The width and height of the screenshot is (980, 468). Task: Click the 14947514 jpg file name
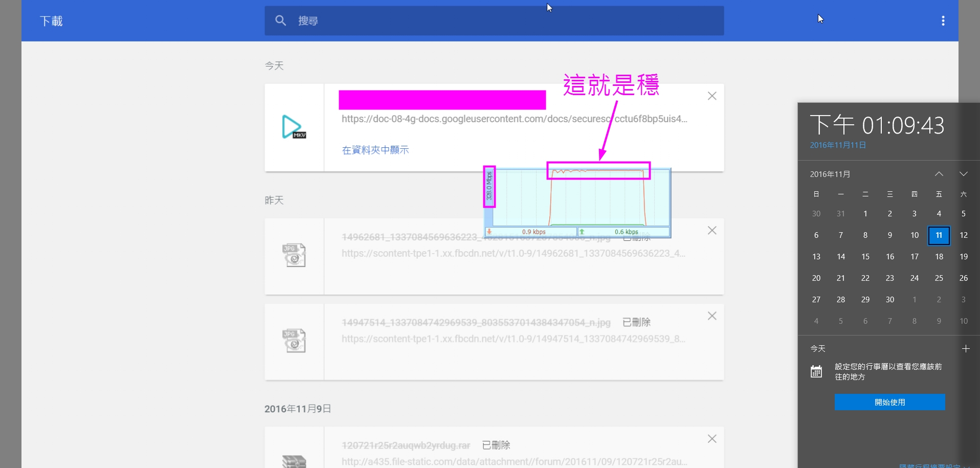click(x=476, y=322)
